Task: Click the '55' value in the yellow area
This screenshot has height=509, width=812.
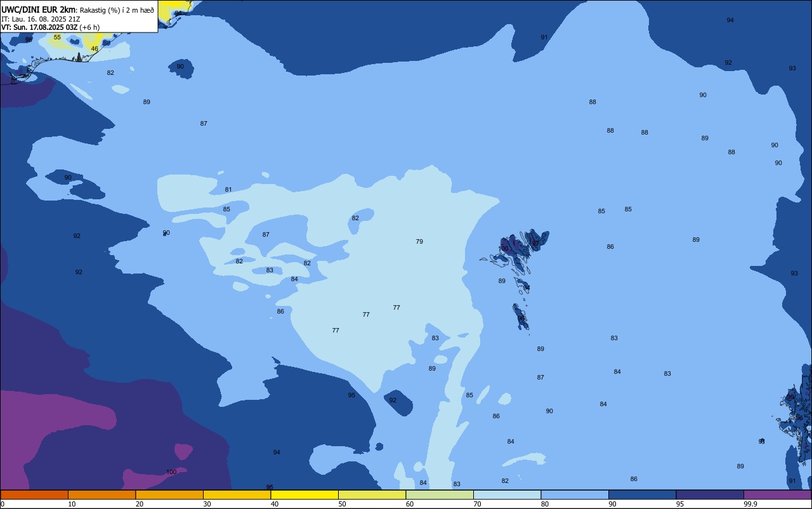Action: pos(57,37)
